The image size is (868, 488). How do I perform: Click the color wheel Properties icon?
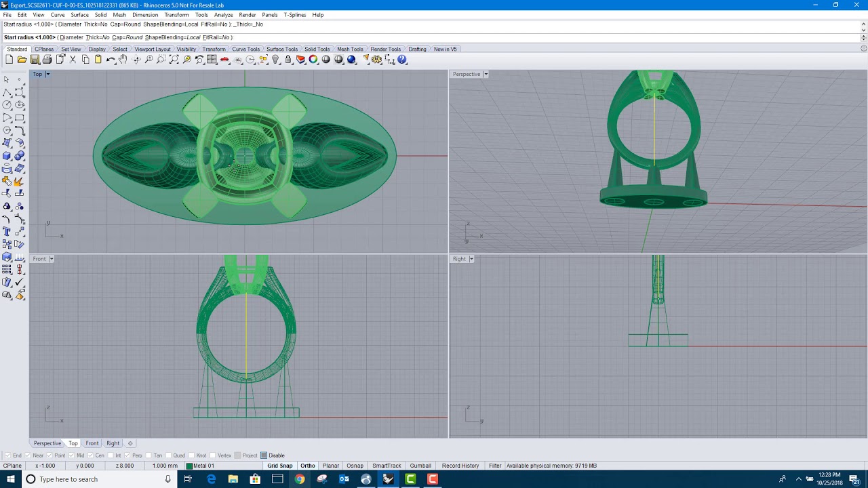(x=313, y=60)
